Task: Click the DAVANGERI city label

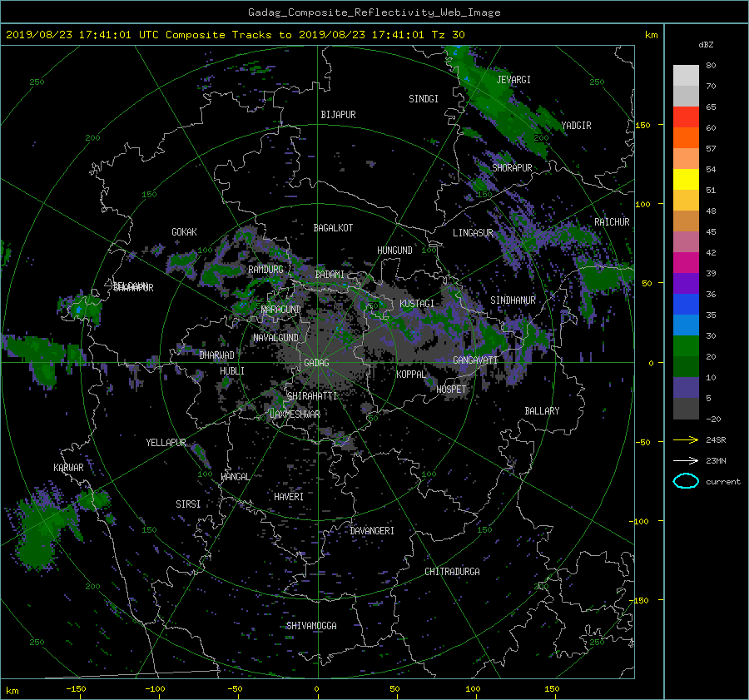Action: [x=372, y=531]
